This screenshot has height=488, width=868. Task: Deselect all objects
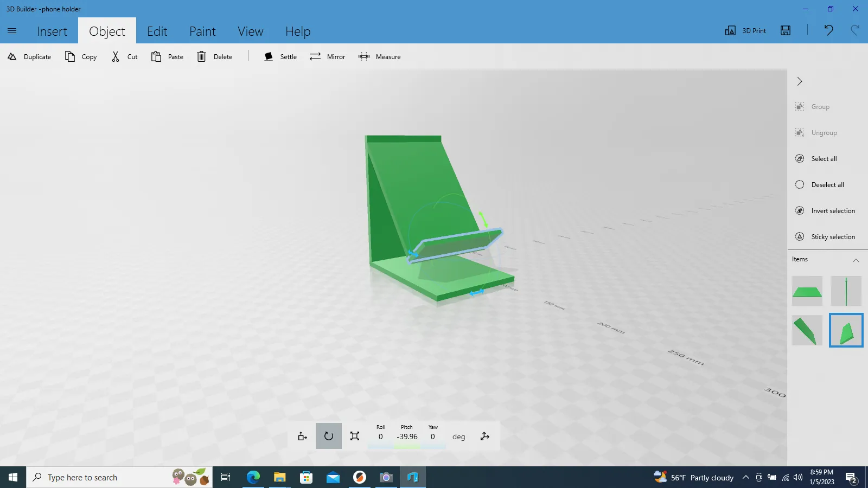[x=820, y=185]
